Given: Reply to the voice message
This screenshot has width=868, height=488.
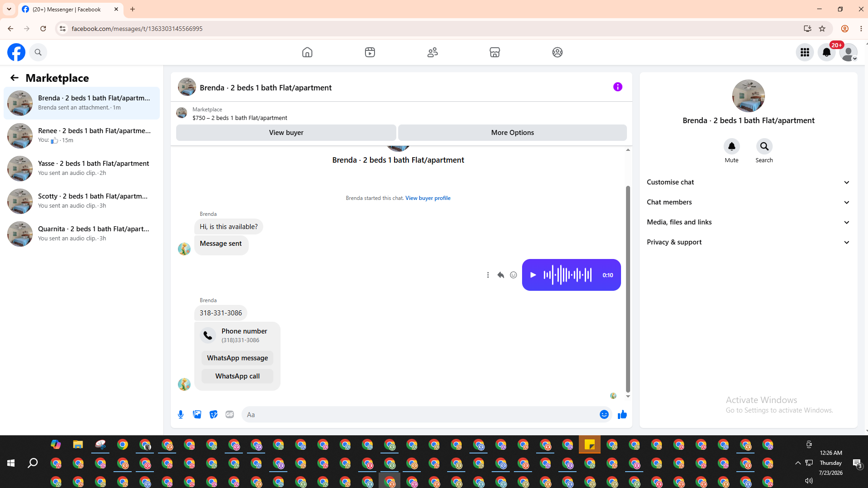Looking at the screenshot, I should (501, 275).
